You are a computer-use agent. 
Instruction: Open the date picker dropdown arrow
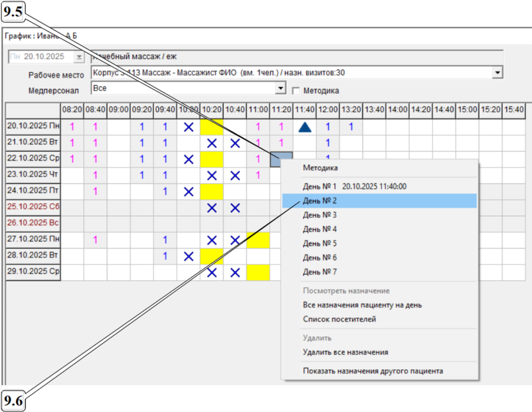78,57
